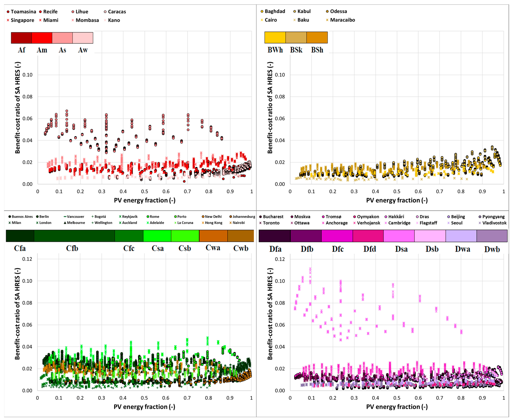Viewport: 512px width, 420px height.
Task: Click the Singapore legend cross marker
Action: [x=8, y=20]
